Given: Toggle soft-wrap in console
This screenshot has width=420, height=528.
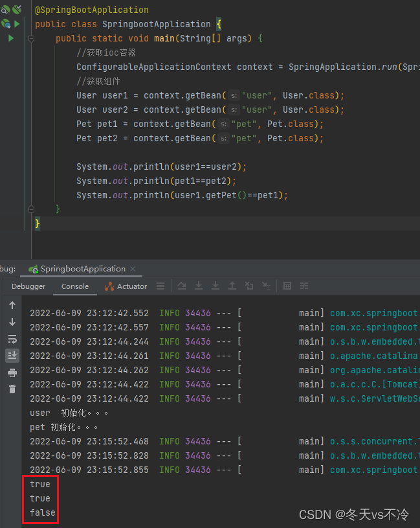Looking at the screenshot, I should coord(12,339).
